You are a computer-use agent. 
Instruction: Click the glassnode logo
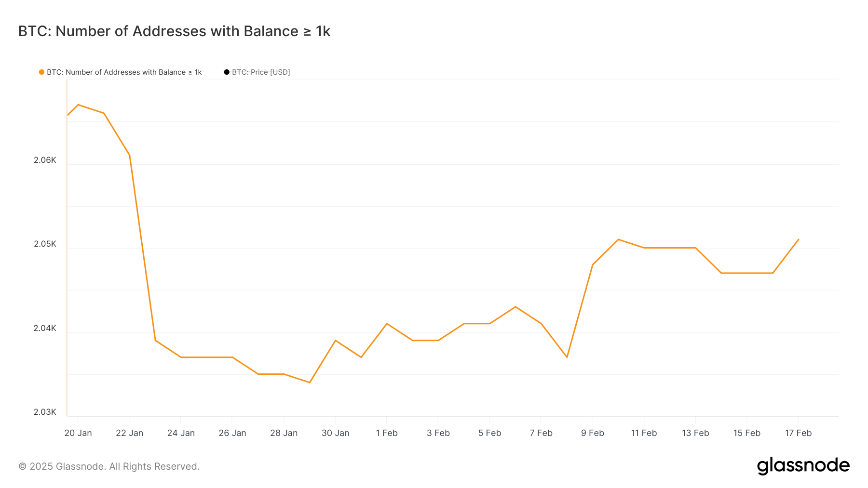[803, 466]
